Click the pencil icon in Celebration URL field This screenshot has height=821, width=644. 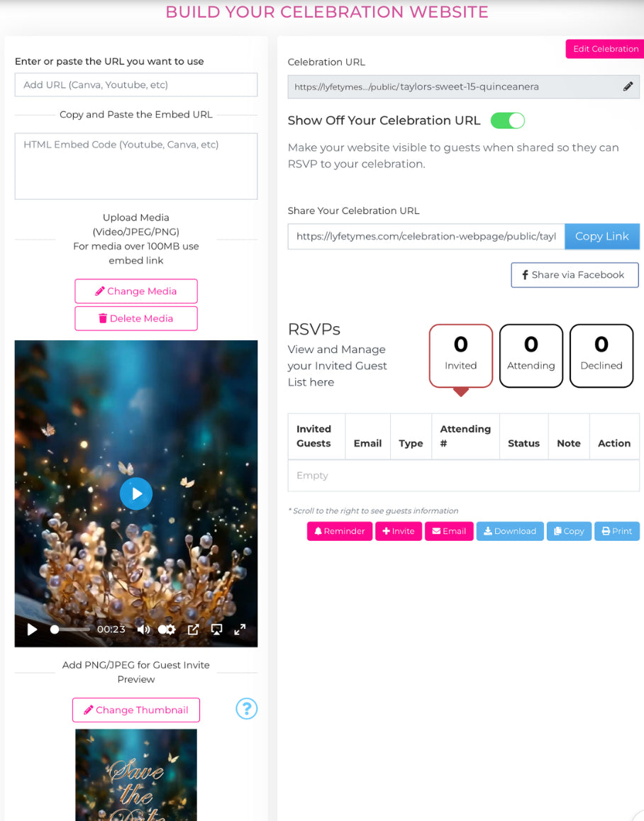point(628,87)
